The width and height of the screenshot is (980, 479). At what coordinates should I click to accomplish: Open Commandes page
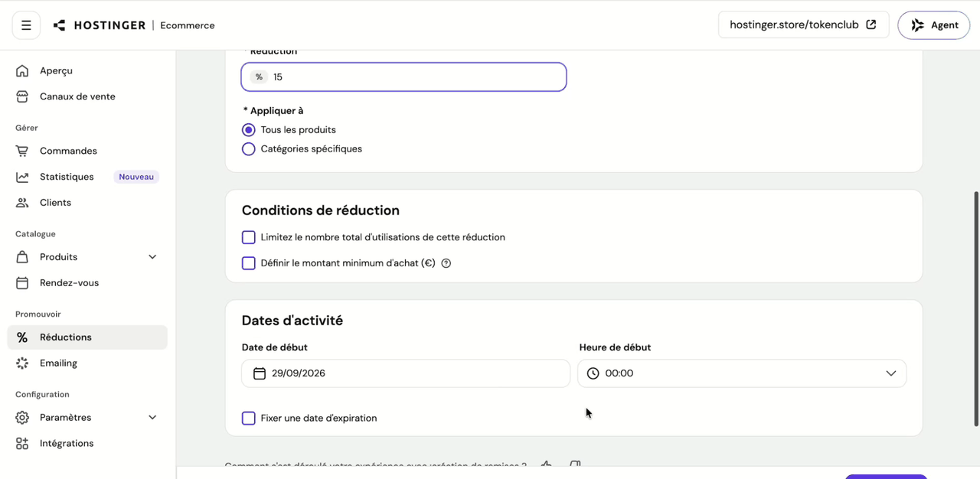coord(87,151)
